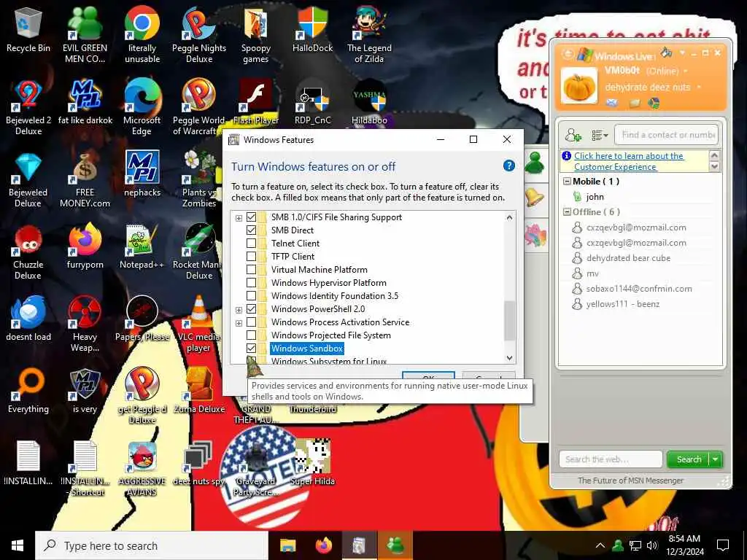
Task: Click in the Find a contact field
Action: 667,135
